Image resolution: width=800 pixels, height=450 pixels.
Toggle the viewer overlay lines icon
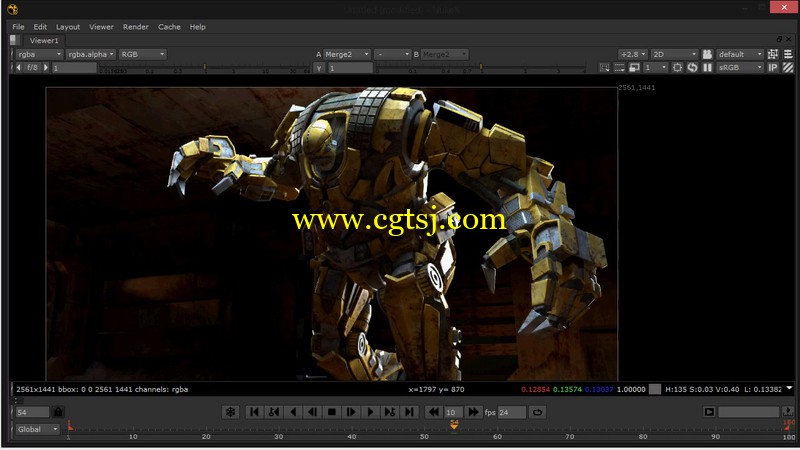click(788, 54)
